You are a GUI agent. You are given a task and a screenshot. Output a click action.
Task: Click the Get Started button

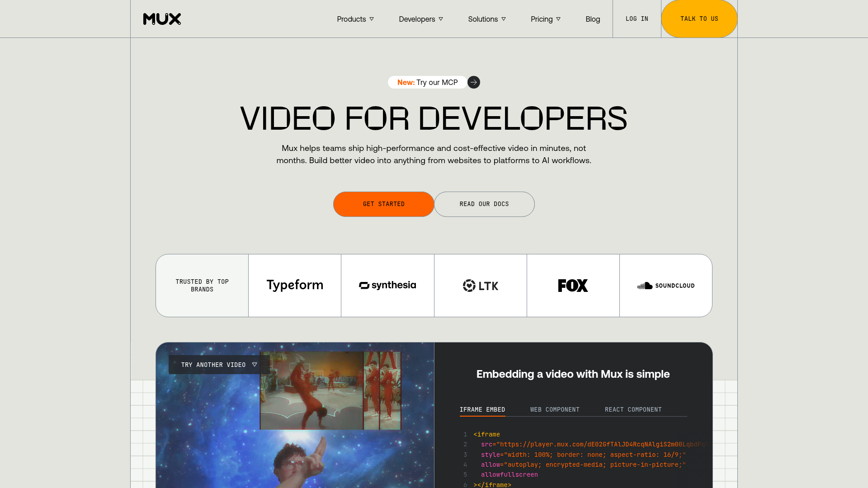(383, 204)
